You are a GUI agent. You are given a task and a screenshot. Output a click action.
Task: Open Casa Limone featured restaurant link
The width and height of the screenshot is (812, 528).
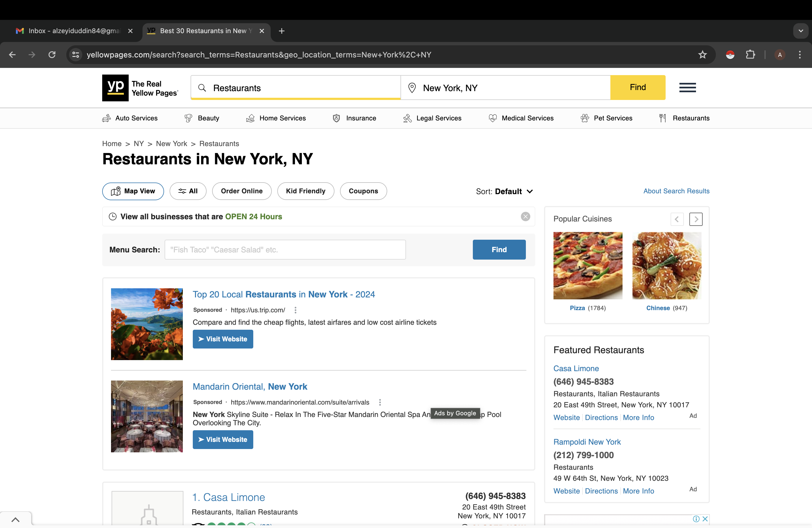[576, 368]
